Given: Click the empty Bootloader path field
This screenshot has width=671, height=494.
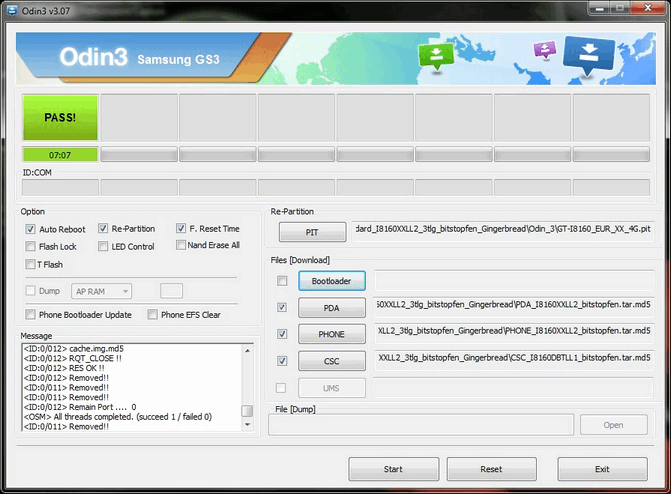Looking at the screenshot, I should coord(514,280).
